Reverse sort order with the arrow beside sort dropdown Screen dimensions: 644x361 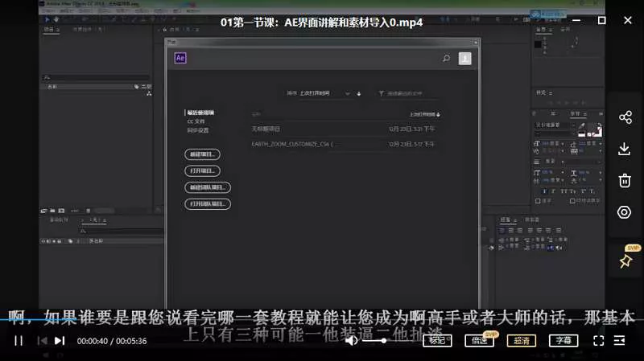(359, 93)
